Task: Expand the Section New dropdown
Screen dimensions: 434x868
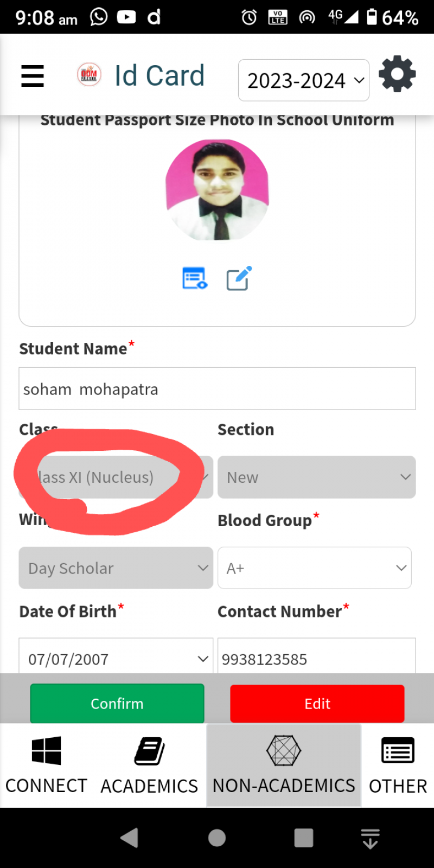Action: (x=317, y=477)
